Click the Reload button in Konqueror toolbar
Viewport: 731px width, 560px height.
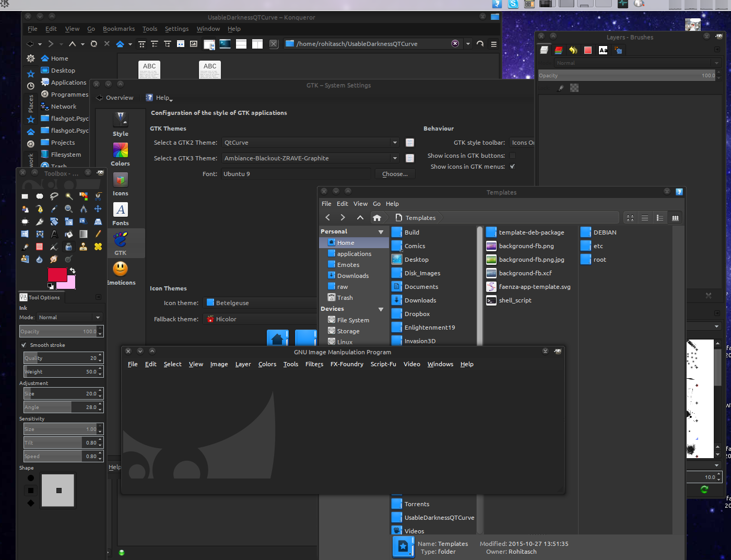94,44
